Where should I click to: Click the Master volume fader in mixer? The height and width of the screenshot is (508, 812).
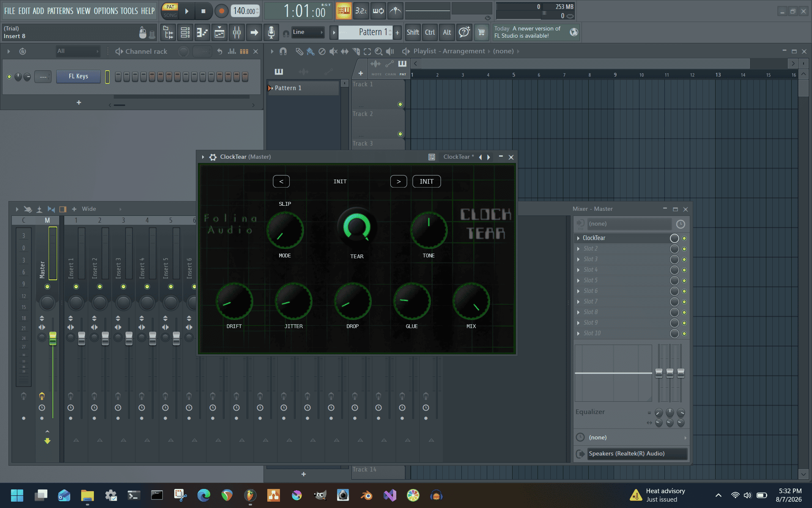[x=53, y=338]
